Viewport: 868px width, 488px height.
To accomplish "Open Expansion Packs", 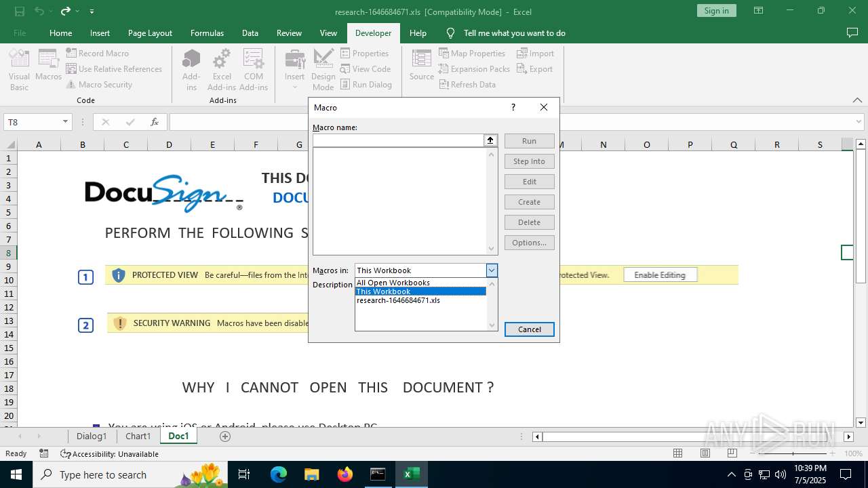I will [x=474, y=68].
